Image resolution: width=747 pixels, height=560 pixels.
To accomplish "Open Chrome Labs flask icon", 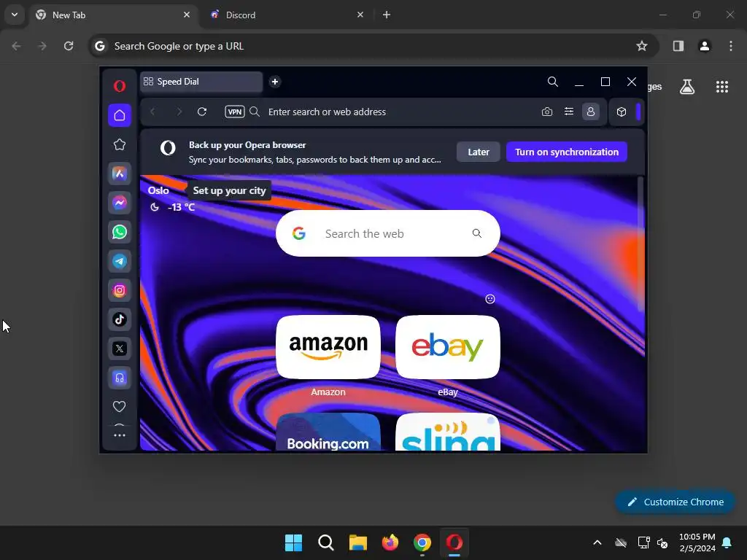I will 687,87.
